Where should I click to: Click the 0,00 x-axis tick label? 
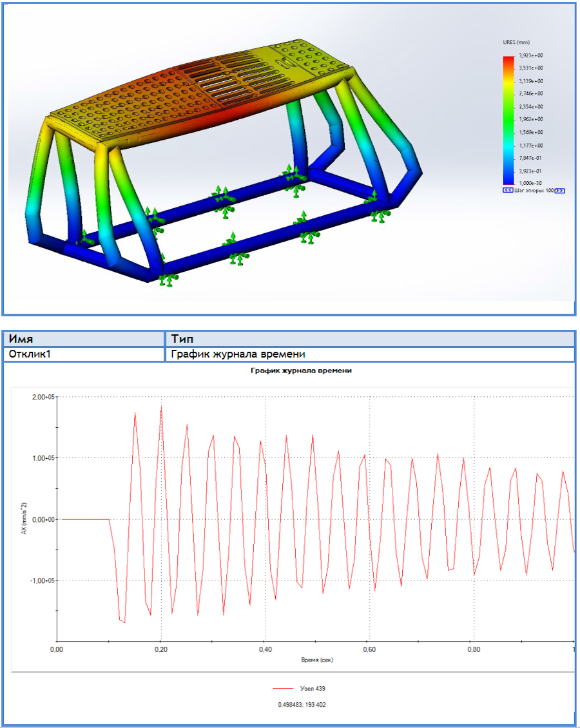tap(57, 649)
